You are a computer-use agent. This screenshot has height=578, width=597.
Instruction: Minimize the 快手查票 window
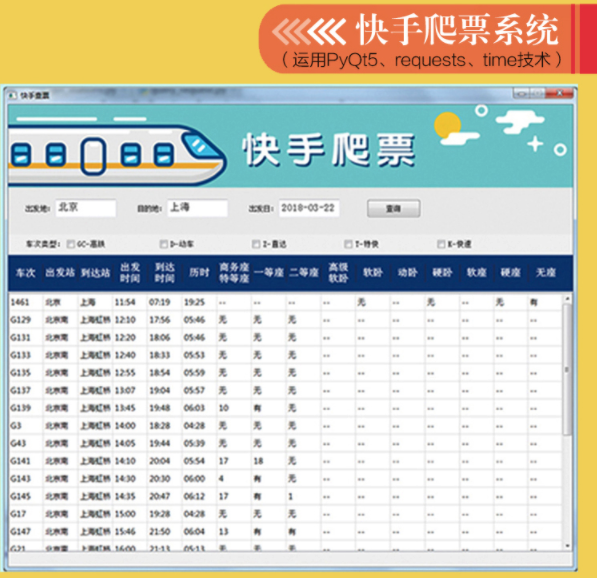coord(522,93)
